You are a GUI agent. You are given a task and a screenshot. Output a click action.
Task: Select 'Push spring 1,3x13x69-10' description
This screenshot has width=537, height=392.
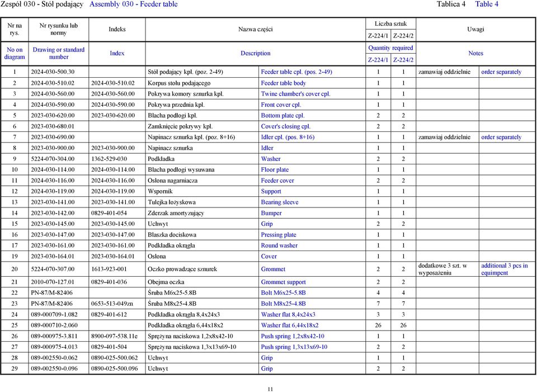point(294,347)
